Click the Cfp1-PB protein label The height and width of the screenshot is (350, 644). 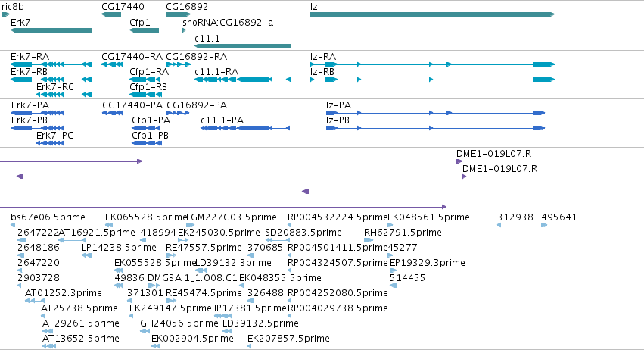point(151,136)
